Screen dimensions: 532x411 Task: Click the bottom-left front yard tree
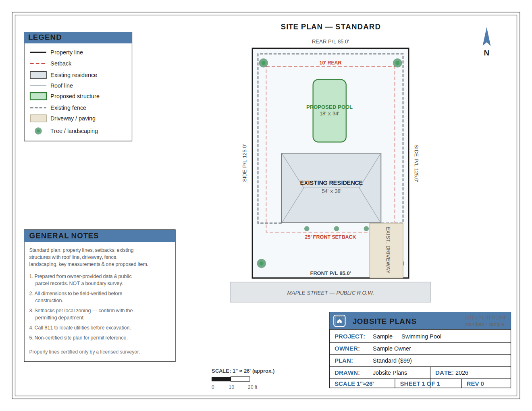(x=262, y=264)
